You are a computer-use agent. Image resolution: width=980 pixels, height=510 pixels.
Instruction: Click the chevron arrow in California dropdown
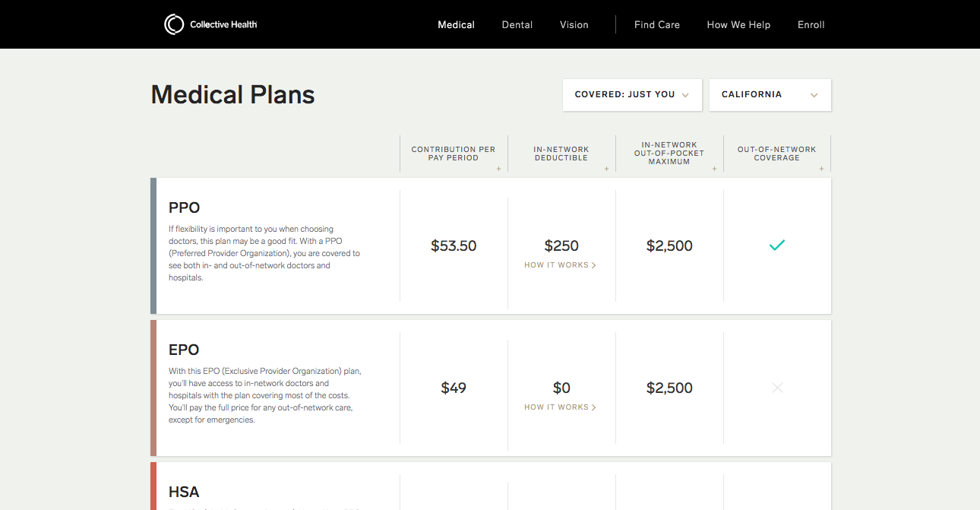click(814, 95)
